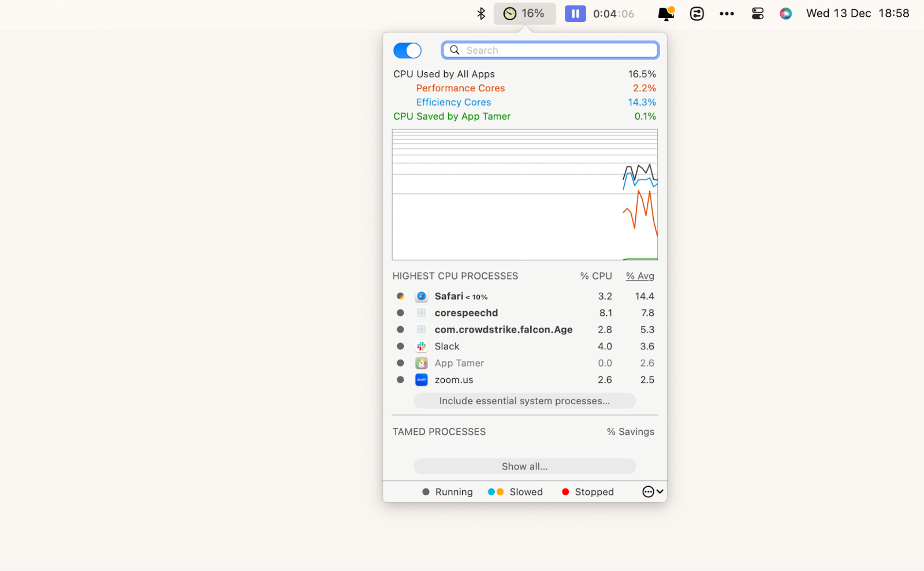
Task: Toggle the App Tamer enable switch
Action: [x=407, y=50]
